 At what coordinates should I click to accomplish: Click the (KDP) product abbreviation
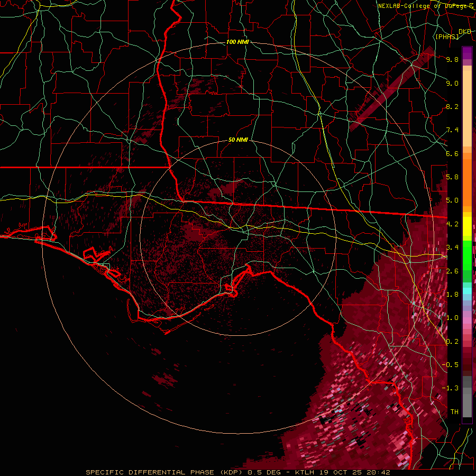232,472
